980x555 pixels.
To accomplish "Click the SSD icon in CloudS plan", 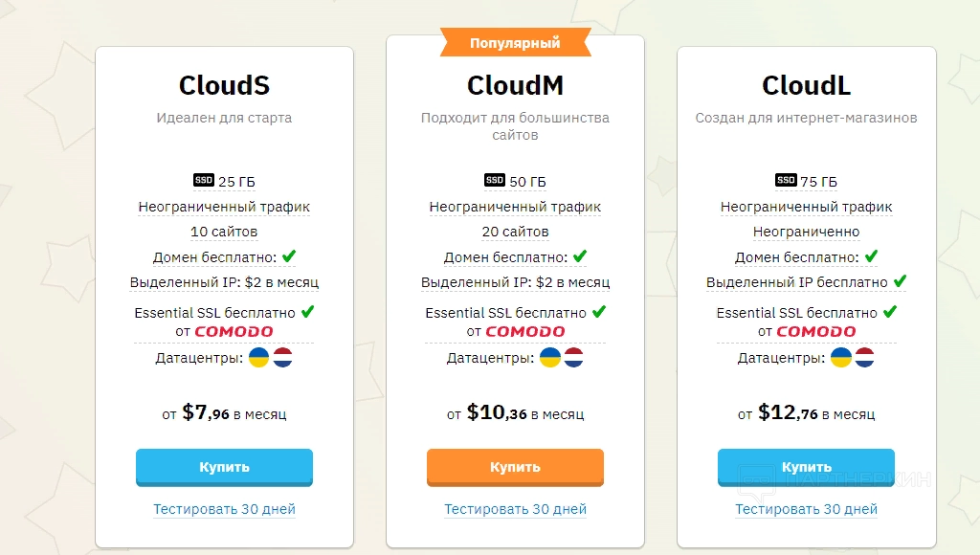I will click(x=204, y=180).
